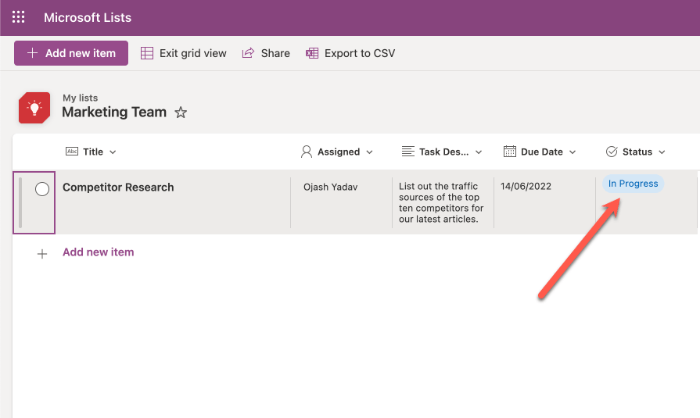Select the Competitor Research row radio circle
The image size is (700, 418).
[42, 188]
